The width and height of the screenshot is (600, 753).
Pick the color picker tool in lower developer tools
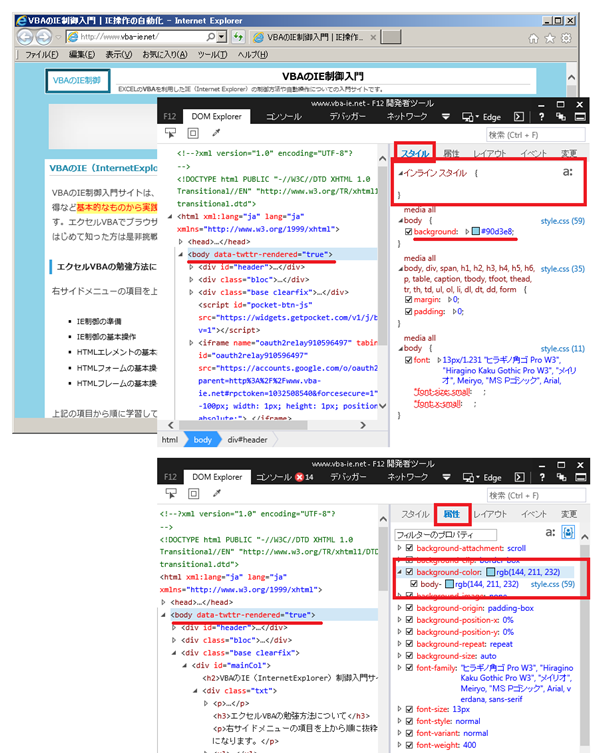click(x=217, y=494)
